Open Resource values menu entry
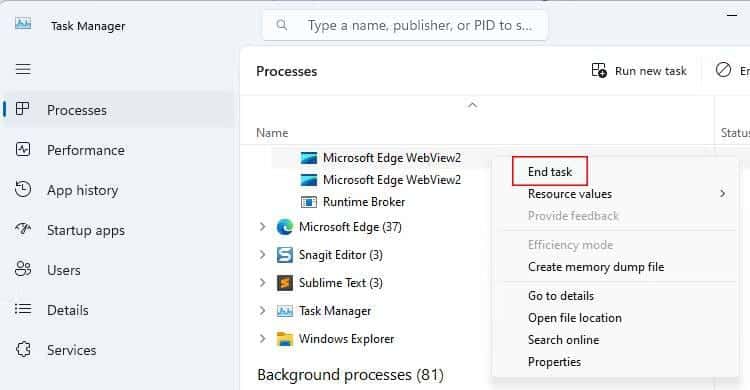The width and height of the screenshot is (750, 390). 570,194
